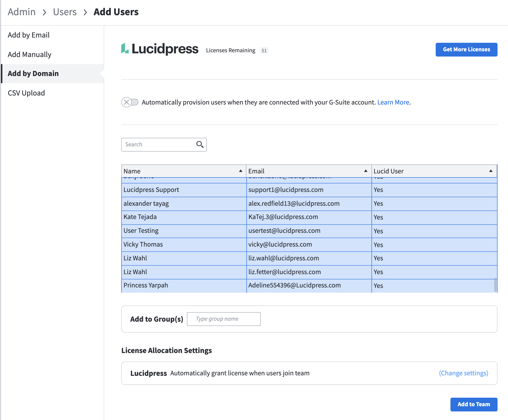Click Yes cell for Princess Yarpah
Image resolution: width=508 pixels, height=420 pixels.
pos(434,286)
